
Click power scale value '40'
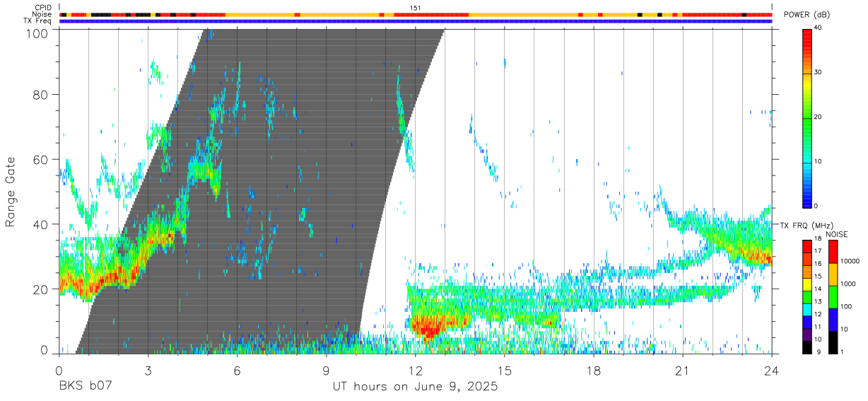(818, 28)
